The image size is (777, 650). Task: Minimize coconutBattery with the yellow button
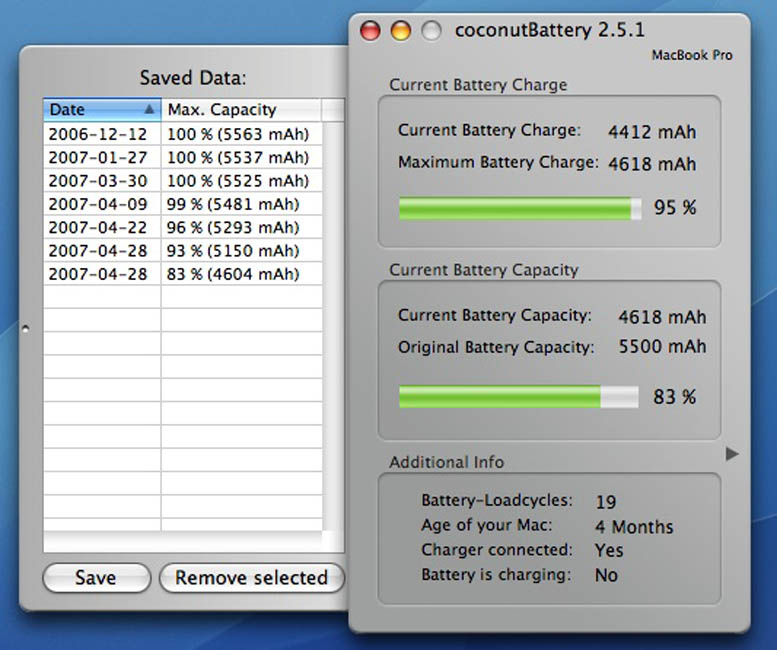pos(401,31)
